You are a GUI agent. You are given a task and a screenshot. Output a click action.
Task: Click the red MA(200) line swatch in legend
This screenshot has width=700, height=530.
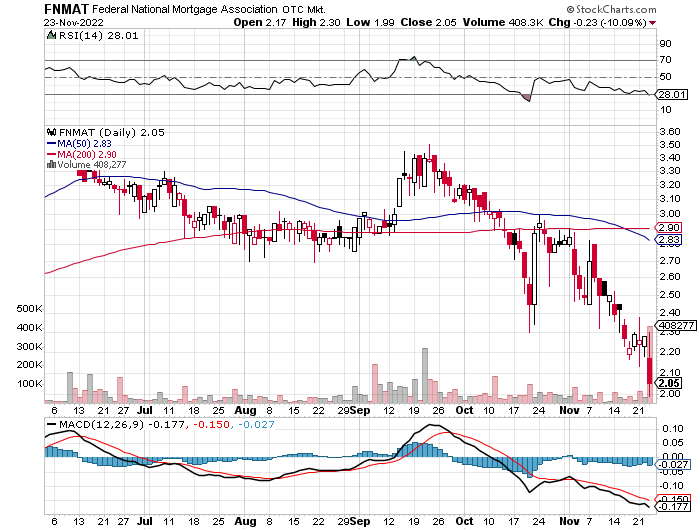pyautogui.click(x=51, y=155)
